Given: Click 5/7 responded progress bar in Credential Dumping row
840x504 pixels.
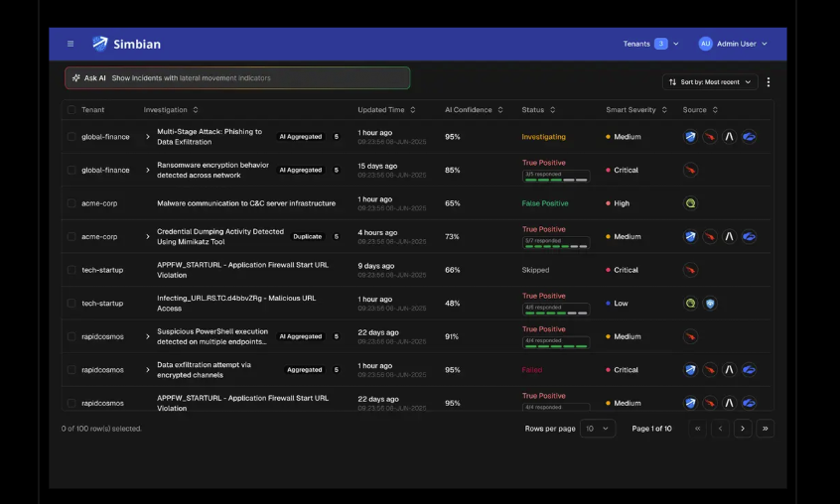Looking at the screenshot, I should pos(556,243).
